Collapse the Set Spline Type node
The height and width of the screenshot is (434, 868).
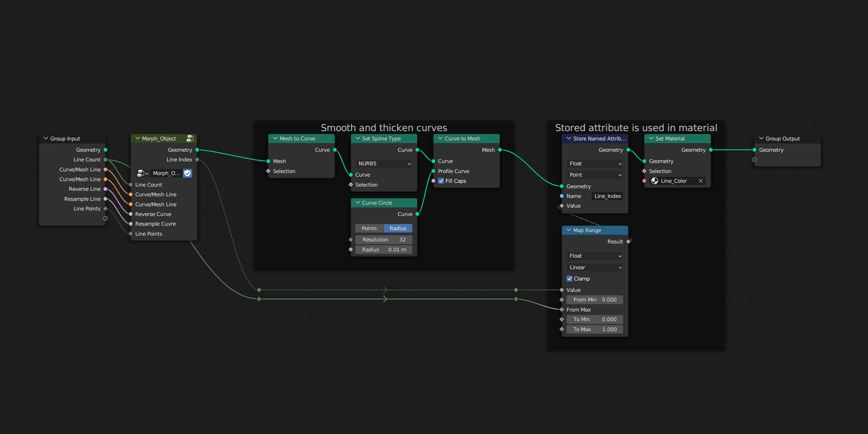click(358, 139)
